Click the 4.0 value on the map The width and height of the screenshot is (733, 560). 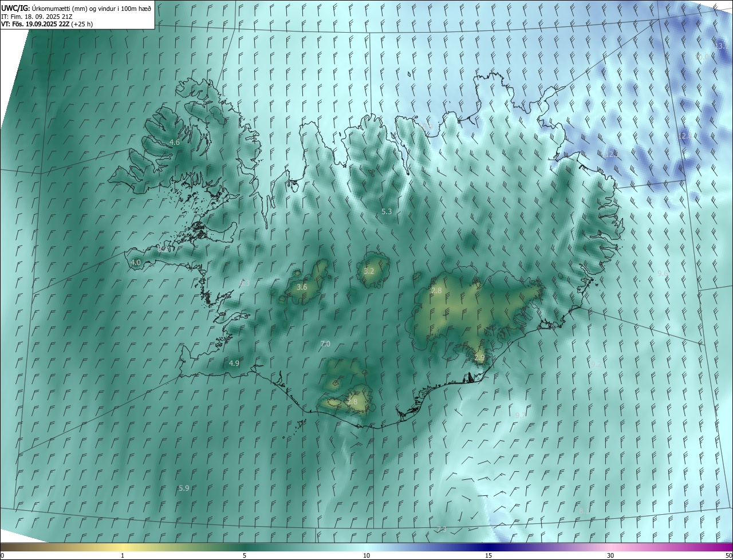coord(136,263)
